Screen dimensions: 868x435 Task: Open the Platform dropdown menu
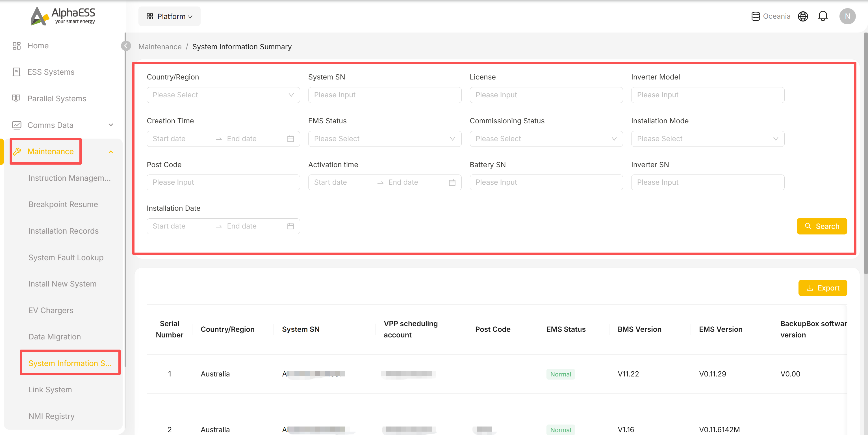point(169,16)
